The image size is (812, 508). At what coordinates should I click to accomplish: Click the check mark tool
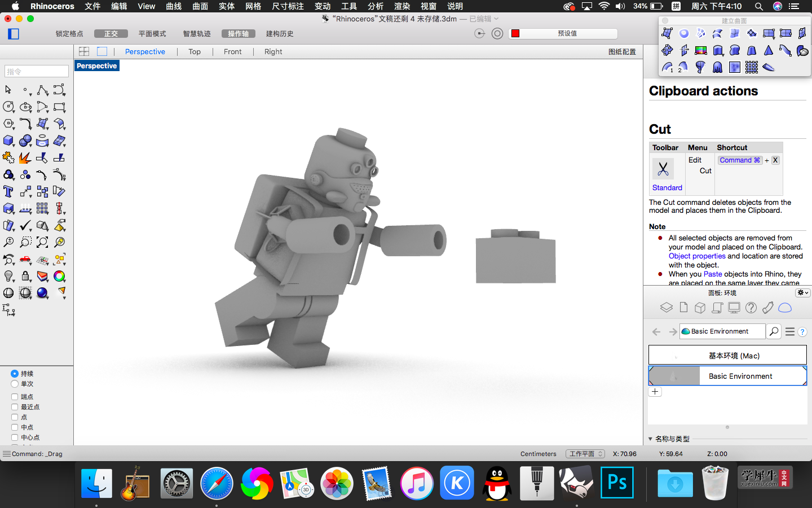pos(25,225)
